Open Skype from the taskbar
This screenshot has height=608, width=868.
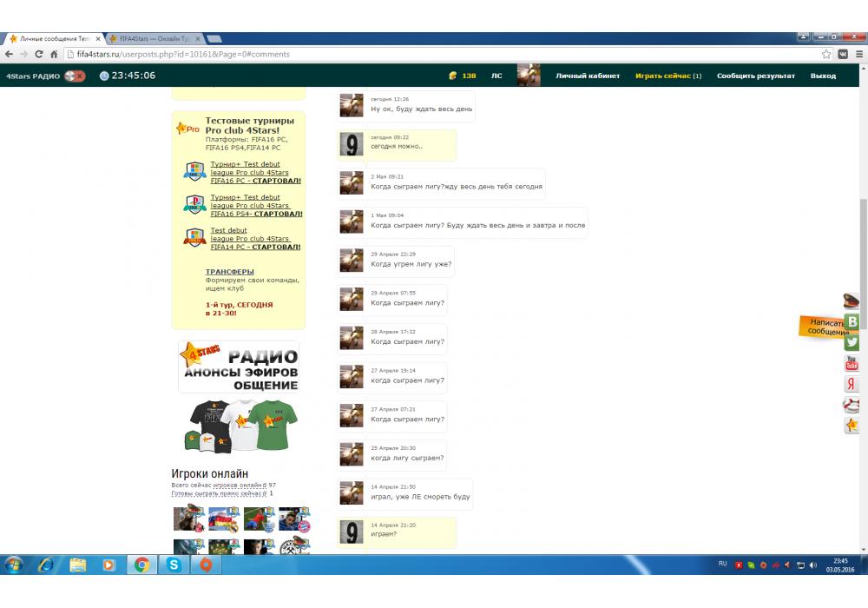(x=174, y=565)
